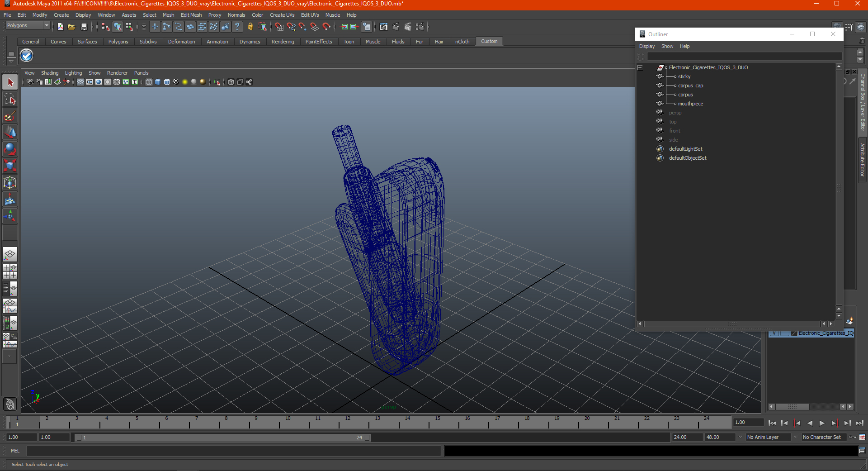Click the Snap to curves magnet icon
868x471 pixels.
291,27
